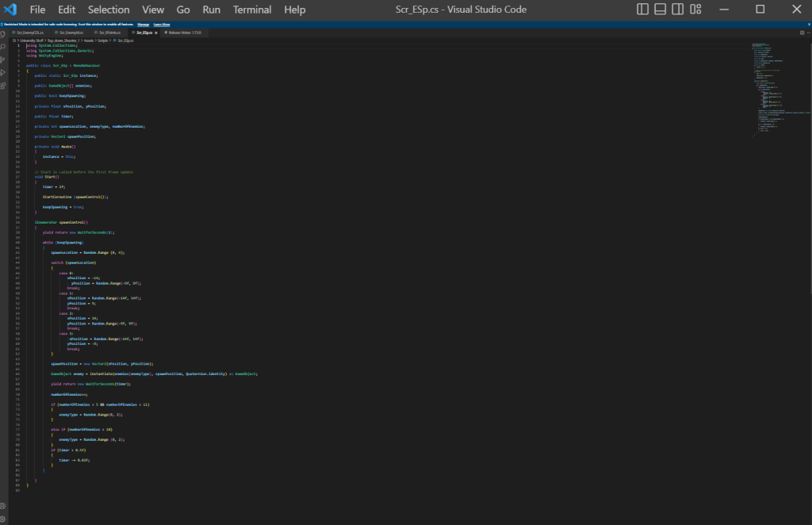Close the Scr_ESp.cs editor tab
The height and width of the screenshot is (525, 812).
(156, 33)
